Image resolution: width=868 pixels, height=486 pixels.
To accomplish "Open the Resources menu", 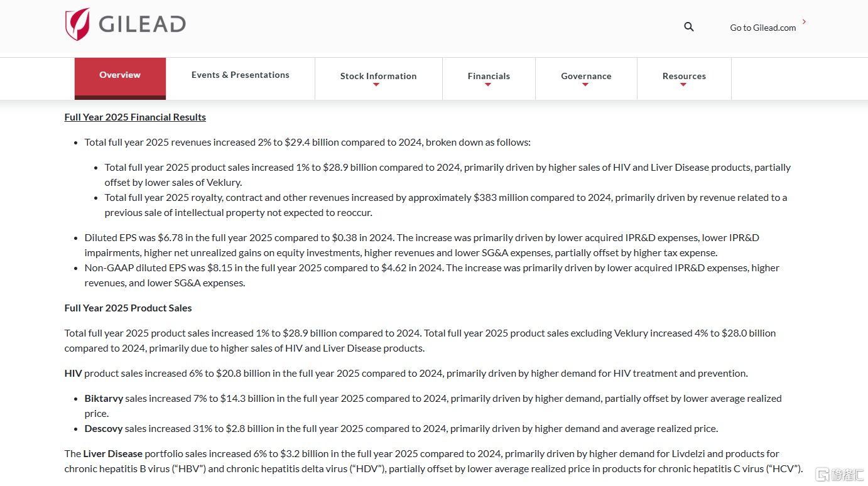I will pyautogui.click(x=684, y=76).
